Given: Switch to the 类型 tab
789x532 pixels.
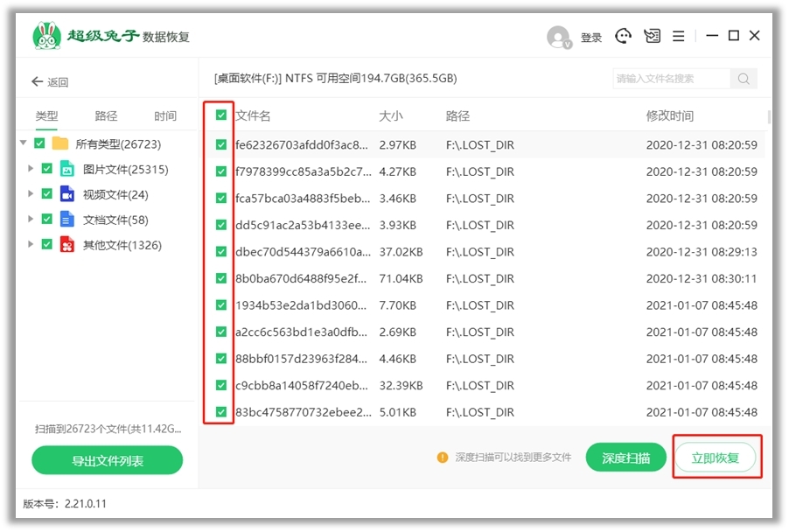Looking at the screenshot, I should click(x=46, y=116).
